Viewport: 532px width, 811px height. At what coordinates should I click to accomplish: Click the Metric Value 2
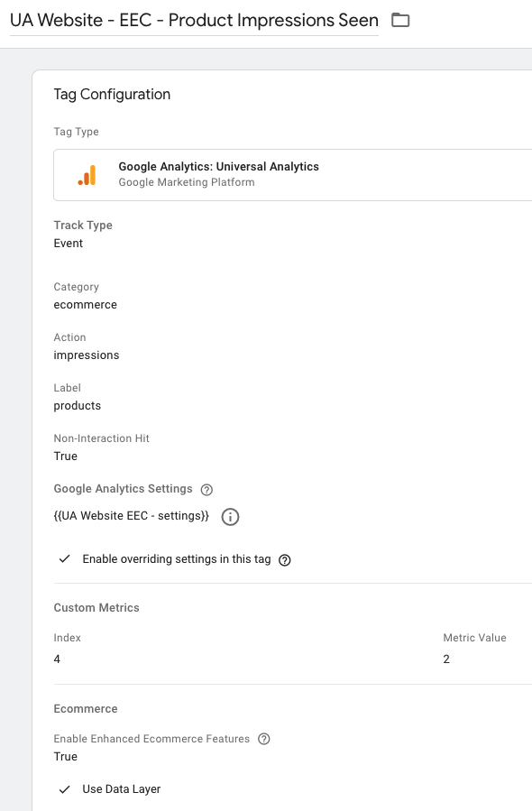click(446, 659)
